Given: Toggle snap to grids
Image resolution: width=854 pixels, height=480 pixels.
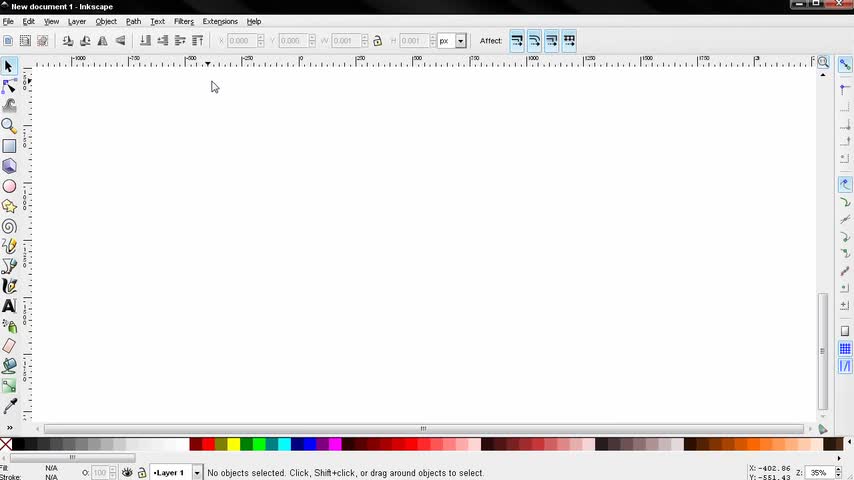Looking at the screenshot, I should click(845, 349).
